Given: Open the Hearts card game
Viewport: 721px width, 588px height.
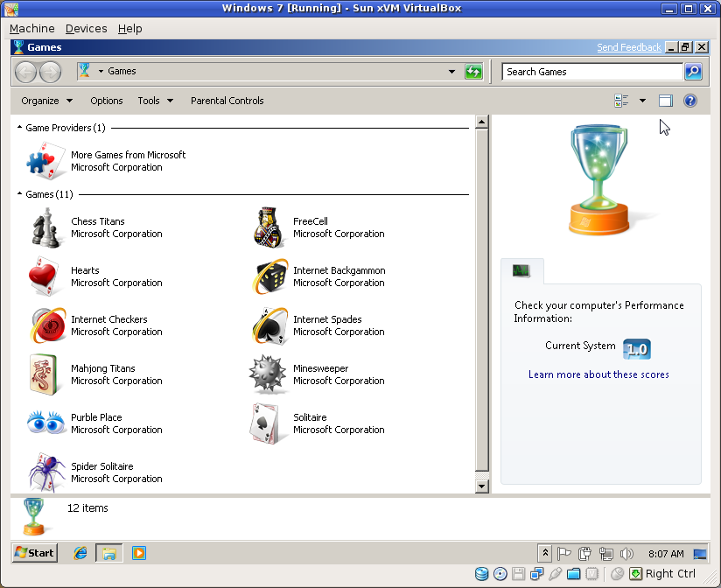Looking at the screenshot, I should tap(45, 277).
